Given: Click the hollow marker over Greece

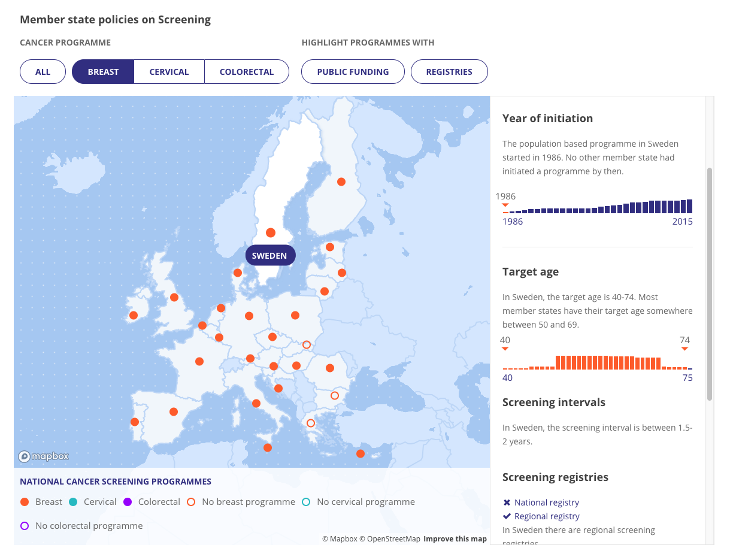Looking at the screenshot, I should 310,423.
